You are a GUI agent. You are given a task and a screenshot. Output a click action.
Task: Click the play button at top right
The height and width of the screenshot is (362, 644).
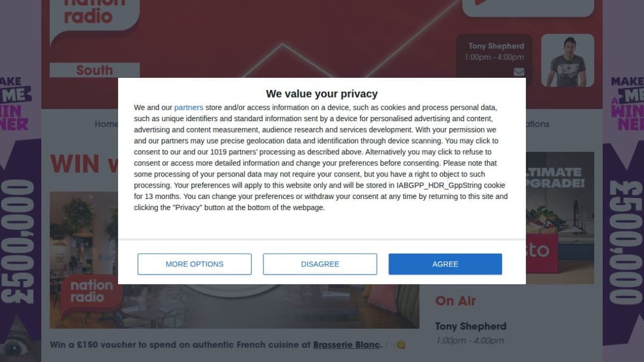tap(528, 8)
